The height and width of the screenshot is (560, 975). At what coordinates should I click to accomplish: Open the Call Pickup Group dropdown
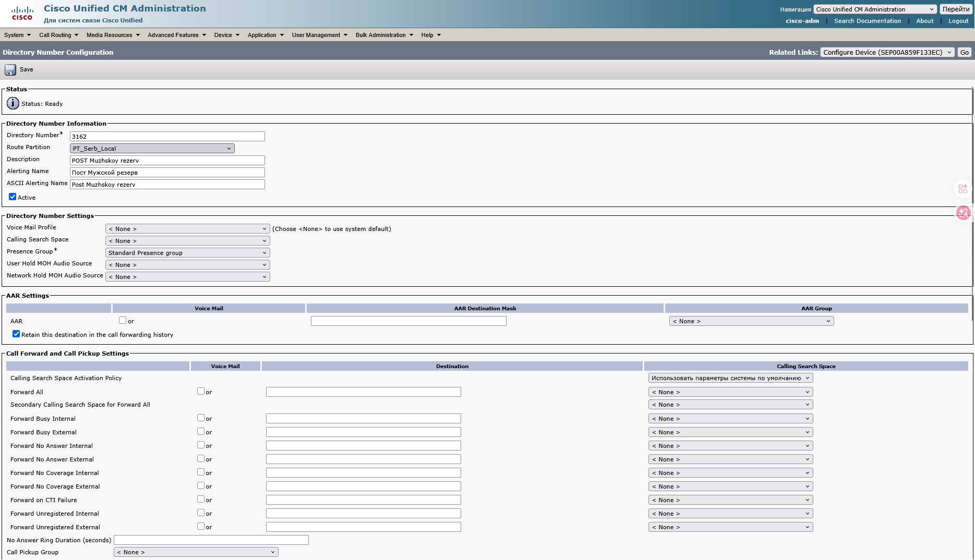coord(196,552)
